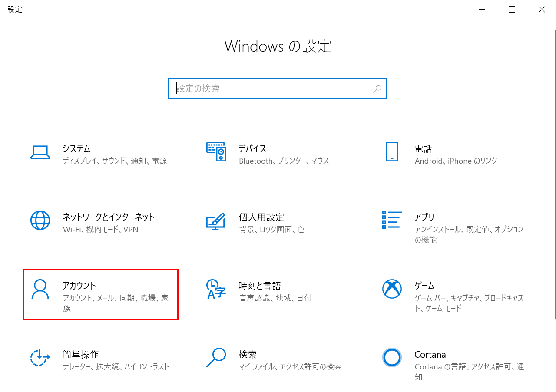Click text マイ ファイル、アクセス許可の検索

point(290,367)
